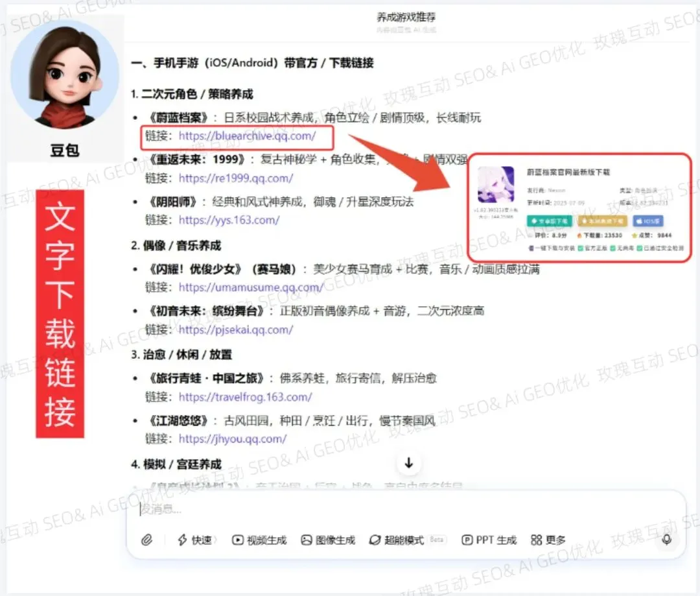Select PPT 生成 tool
Screen dimensions: 700x596
coord(489,540)
